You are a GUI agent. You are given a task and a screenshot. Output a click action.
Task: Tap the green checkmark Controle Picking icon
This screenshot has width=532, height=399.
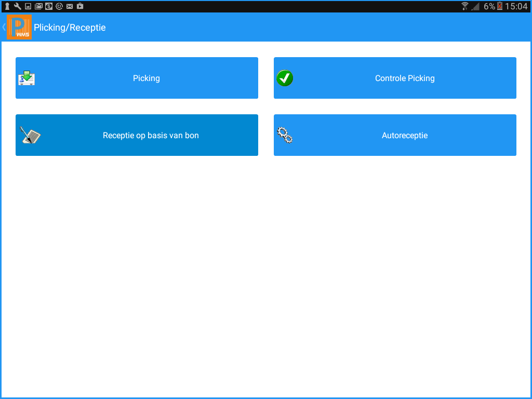click(285, 78)
